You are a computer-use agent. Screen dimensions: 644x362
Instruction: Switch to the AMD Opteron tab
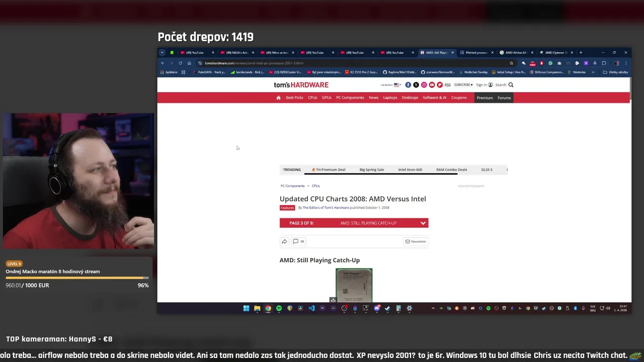pos(556,52)
